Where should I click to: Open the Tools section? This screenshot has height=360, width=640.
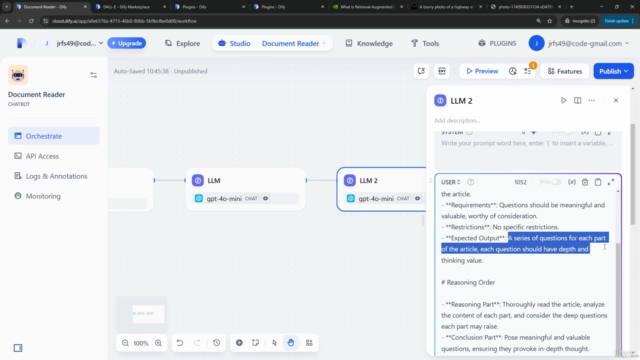[x=425, y=43]
